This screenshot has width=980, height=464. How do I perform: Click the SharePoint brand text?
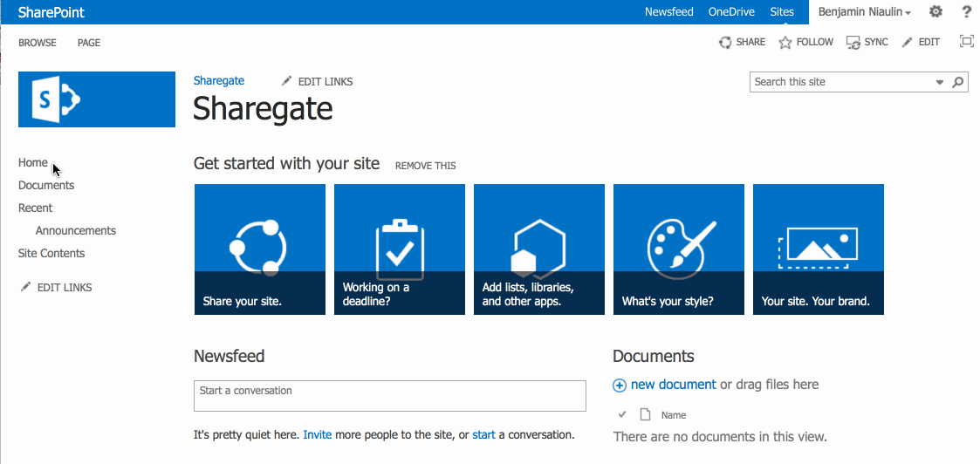point(51,12)
